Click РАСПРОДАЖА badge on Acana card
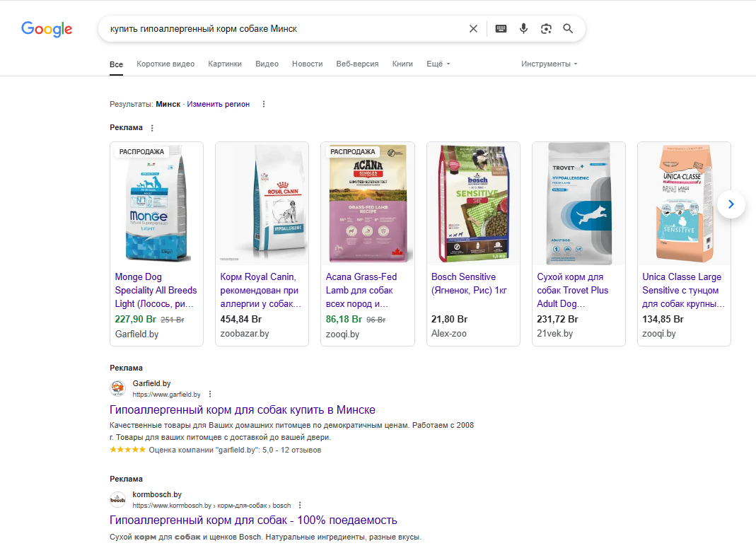 (353, 152)
